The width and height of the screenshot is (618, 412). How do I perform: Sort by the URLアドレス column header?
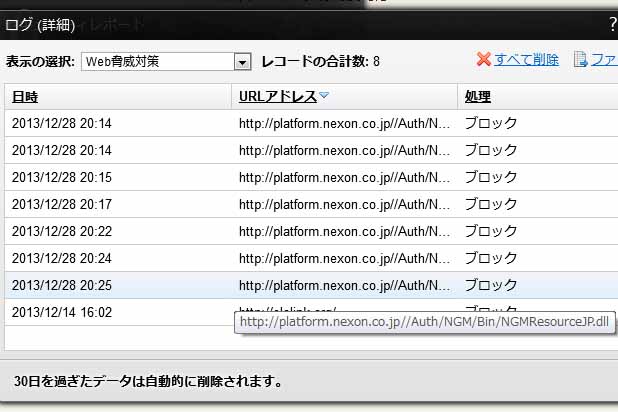tap(278, 97)
